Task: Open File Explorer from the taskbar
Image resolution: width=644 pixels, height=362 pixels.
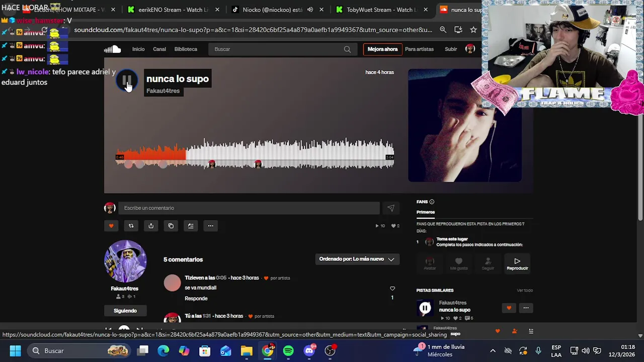Action: (247, 350)
